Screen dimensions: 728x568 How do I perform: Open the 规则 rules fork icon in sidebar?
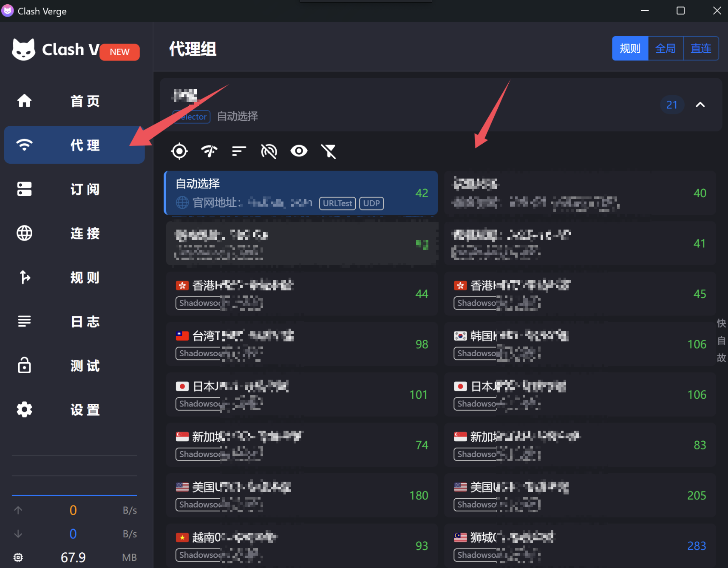[x=24, y=277]
